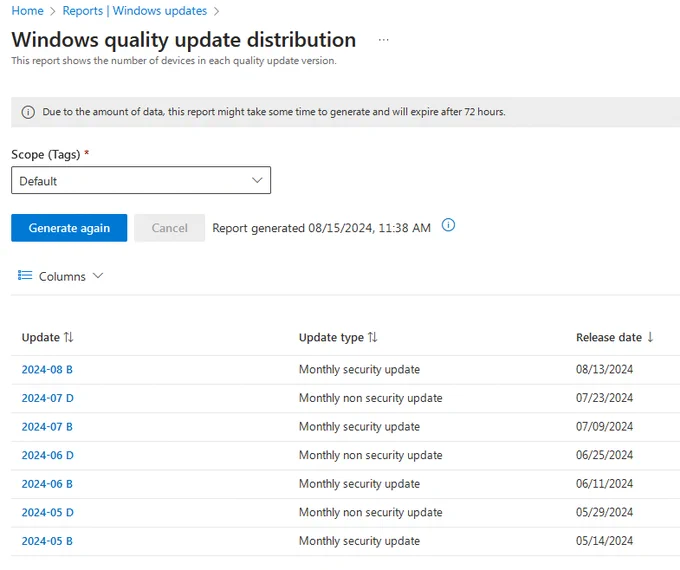Click the Update type column header label
This screenshot has width=680, height=570.
point(331,337)
